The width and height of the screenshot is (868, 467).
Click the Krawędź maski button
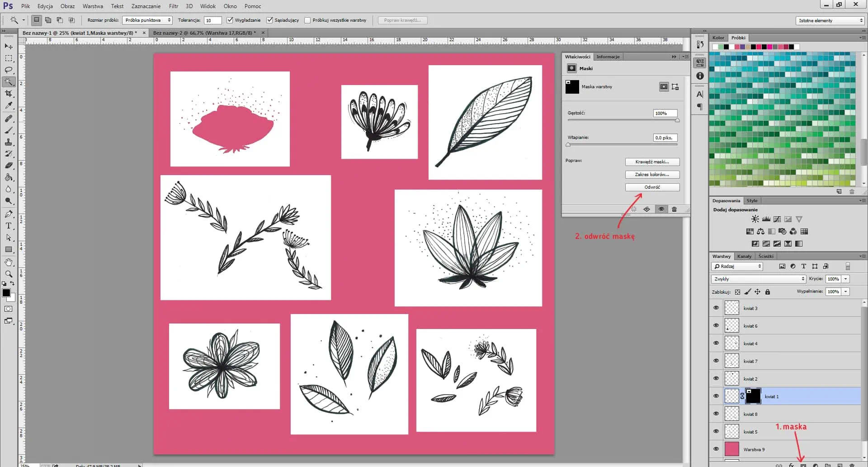coord(652,162)
